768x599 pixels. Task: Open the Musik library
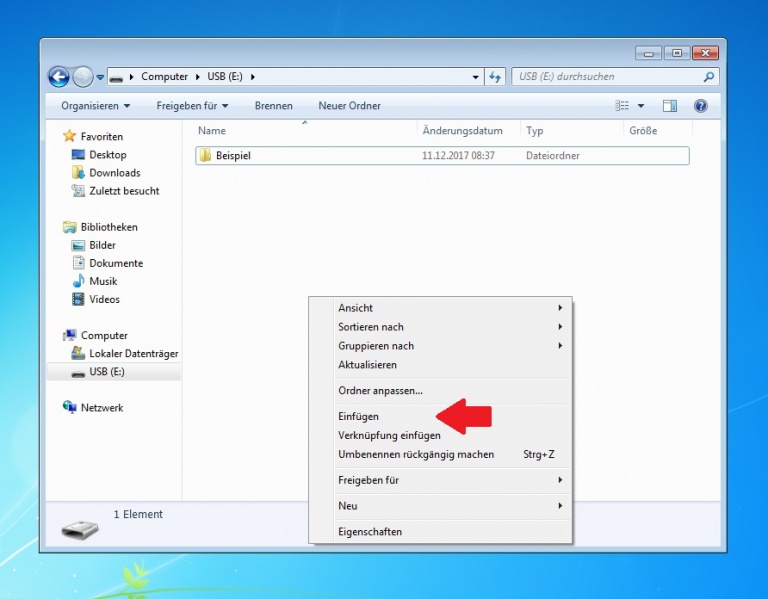[x=103, y=282]
